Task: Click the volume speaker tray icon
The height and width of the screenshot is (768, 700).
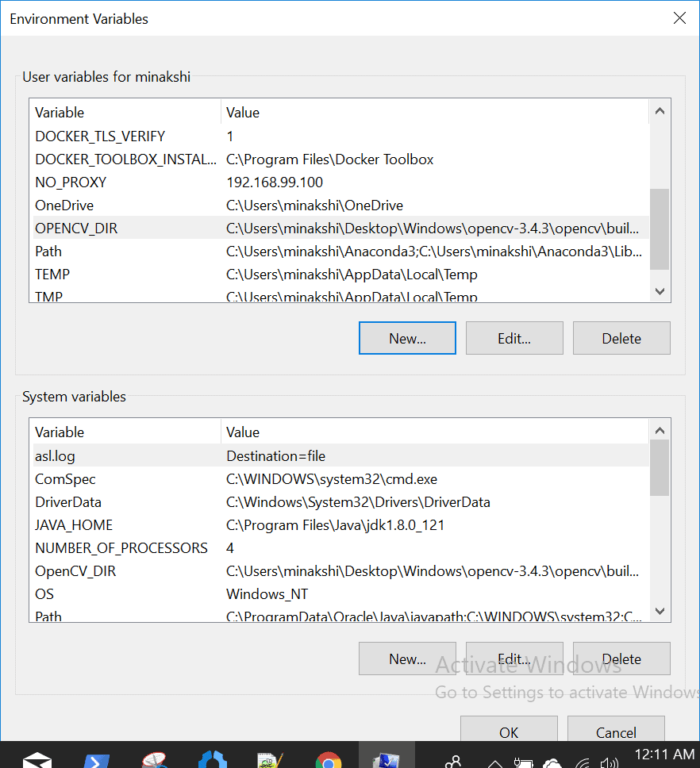Action: point(610,762)
